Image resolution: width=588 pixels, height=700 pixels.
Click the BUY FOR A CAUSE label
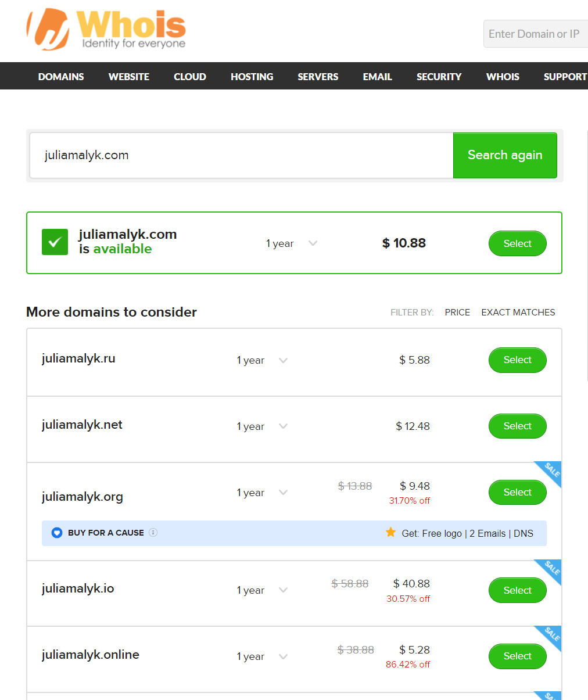pyautogui.click(x=106, y=533)
